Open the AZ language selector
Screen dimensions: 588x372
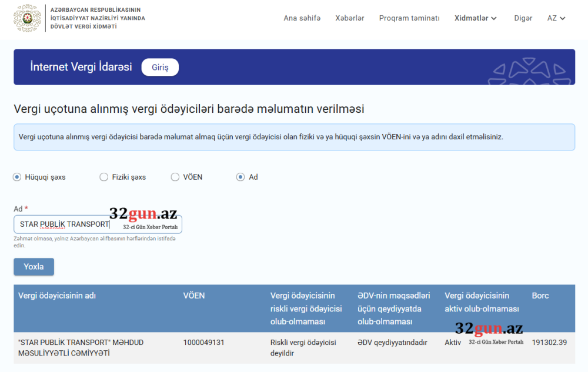coord(556,18)
